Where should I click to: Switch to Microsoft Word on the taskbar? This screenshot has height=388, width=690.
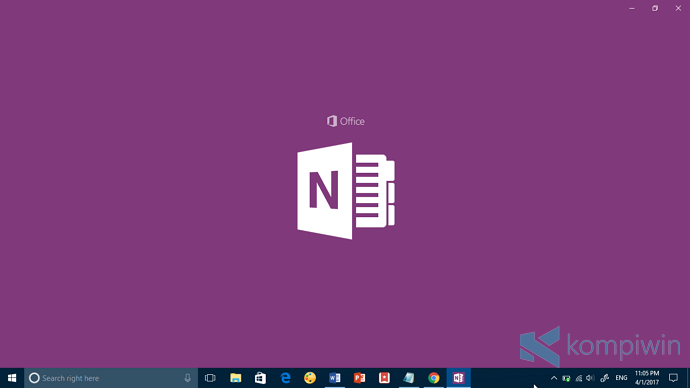tap(334, 378)
